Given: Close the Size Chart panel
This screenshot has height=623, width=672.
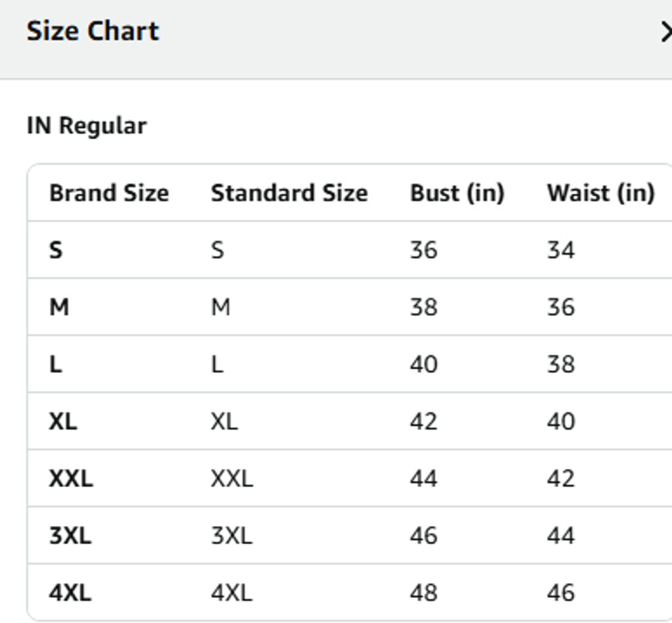Looking at the screenshot, I should 665,32.
